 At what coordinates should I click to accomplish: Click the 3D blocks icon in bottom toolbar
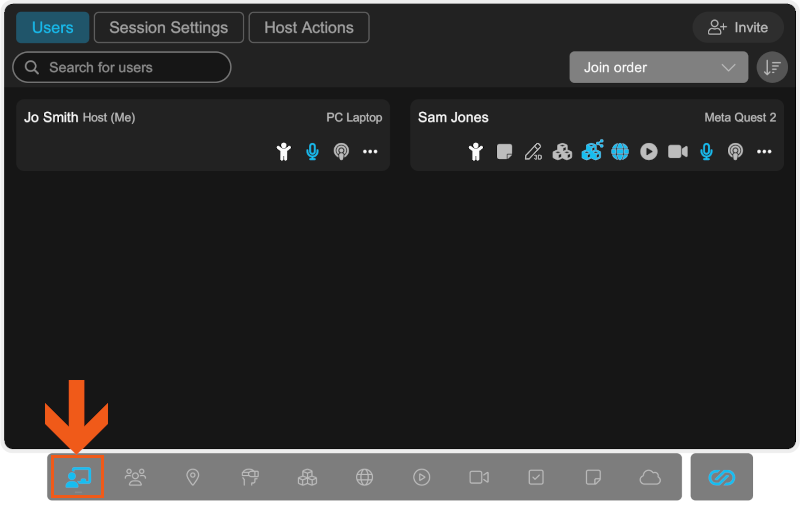coord(307,478)
